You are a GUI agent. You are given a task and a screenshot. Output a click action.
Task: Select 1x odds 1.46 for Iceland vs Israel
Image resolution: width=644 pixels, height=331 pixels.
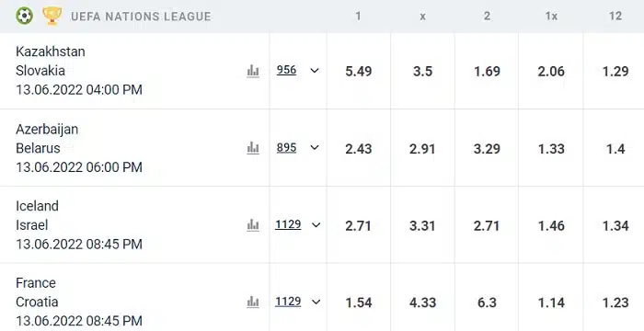pos(551,225)
